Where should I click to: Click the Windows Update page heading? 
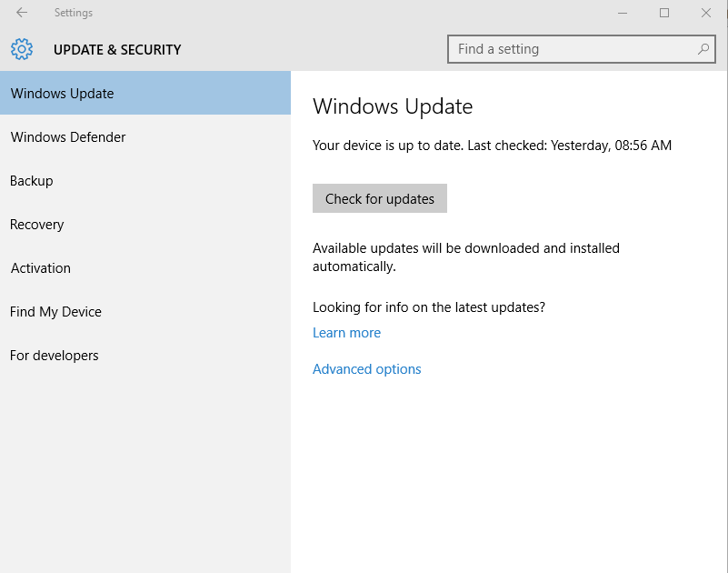point(393,106)
